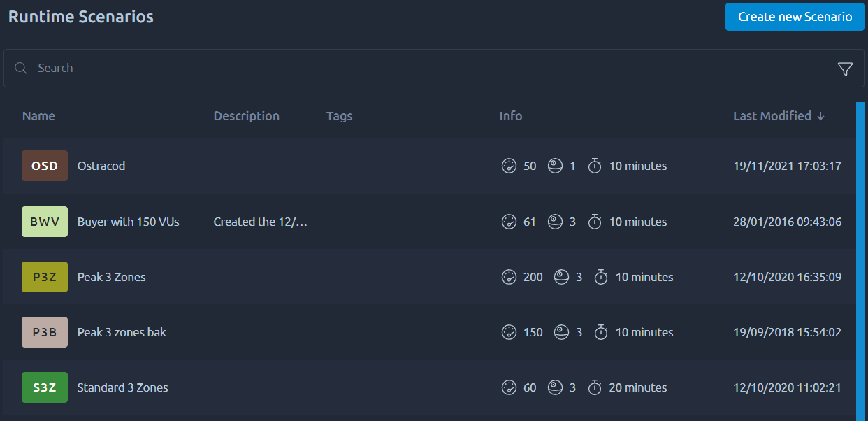Click the zones globe icon in Ostracod row

pos(555,166)
